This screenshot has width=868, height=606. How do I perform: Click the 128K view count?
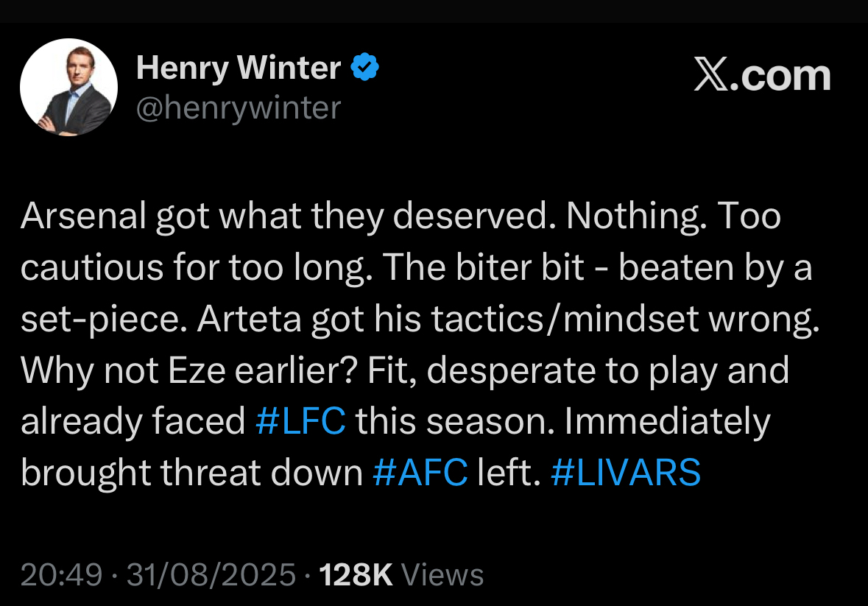click(356, 574)
